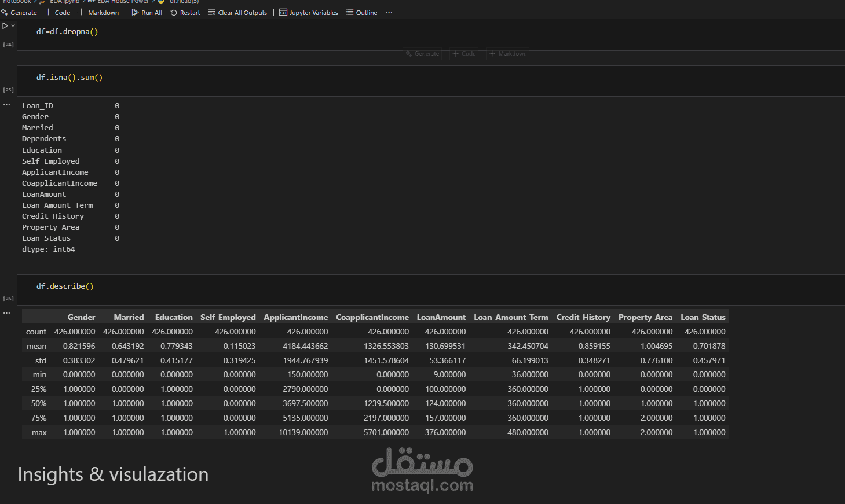Click the 50% ApplicantIncome value 3697.500000
Image resolution: width=845 pixels, height=504 pixels.
click(x=305, y=403)
